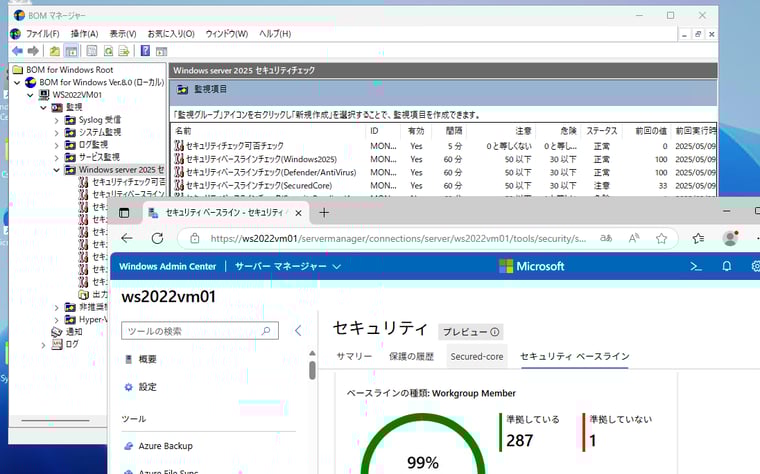Select BOM for Windows Root in tree
Viewport: 760px width, 474px height.
pyautogui.click(x=69, y=70)
